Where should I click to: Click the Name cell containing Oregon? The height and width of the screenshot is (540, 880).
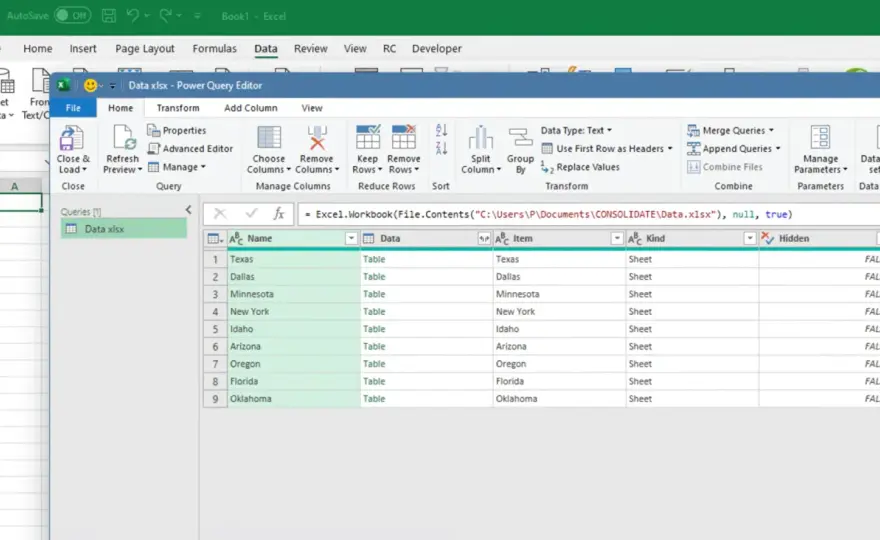tap(294, 364)
